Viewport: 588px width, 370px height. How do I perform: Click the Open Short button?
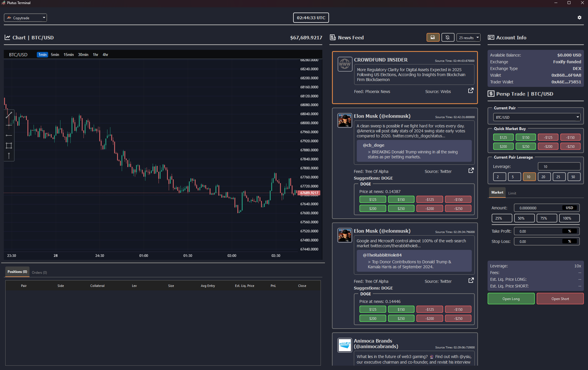pyautogui.click(x=560, y=299)
